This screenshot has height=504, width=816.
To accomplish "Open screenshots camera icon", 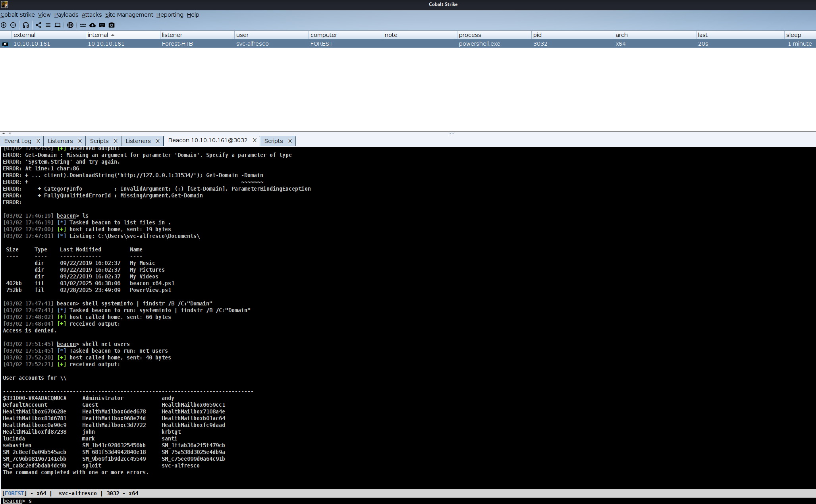I will point(112,25).
